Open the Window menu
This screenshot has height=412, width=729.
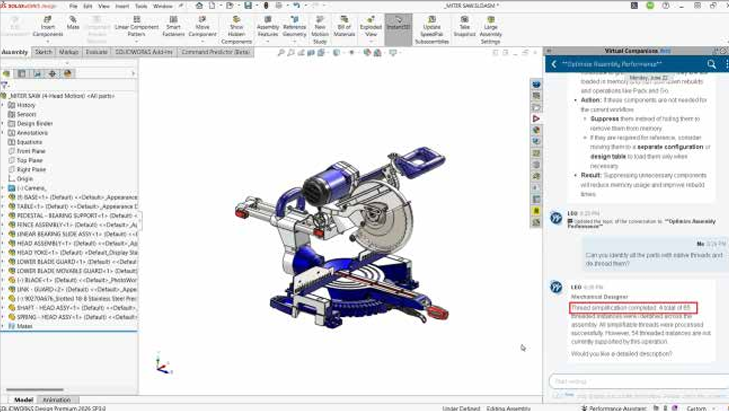[163, 6]
